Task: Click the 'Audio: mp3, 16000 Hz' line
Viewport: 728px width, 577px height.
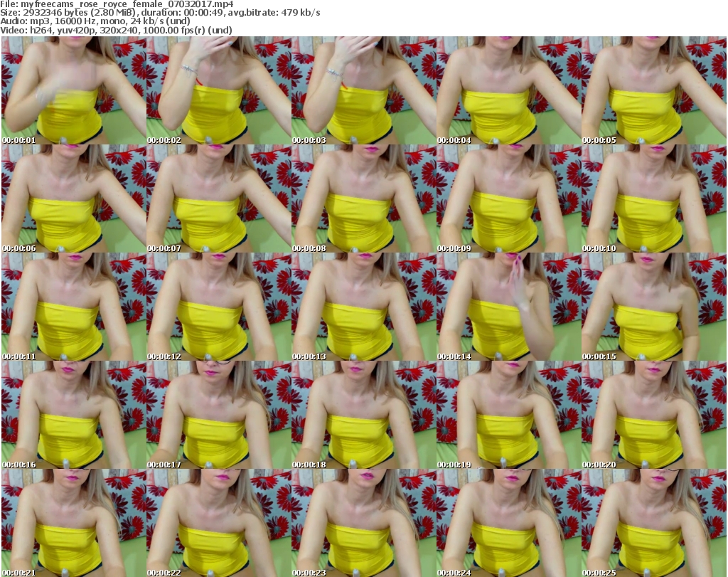Action: coord(95,21)
